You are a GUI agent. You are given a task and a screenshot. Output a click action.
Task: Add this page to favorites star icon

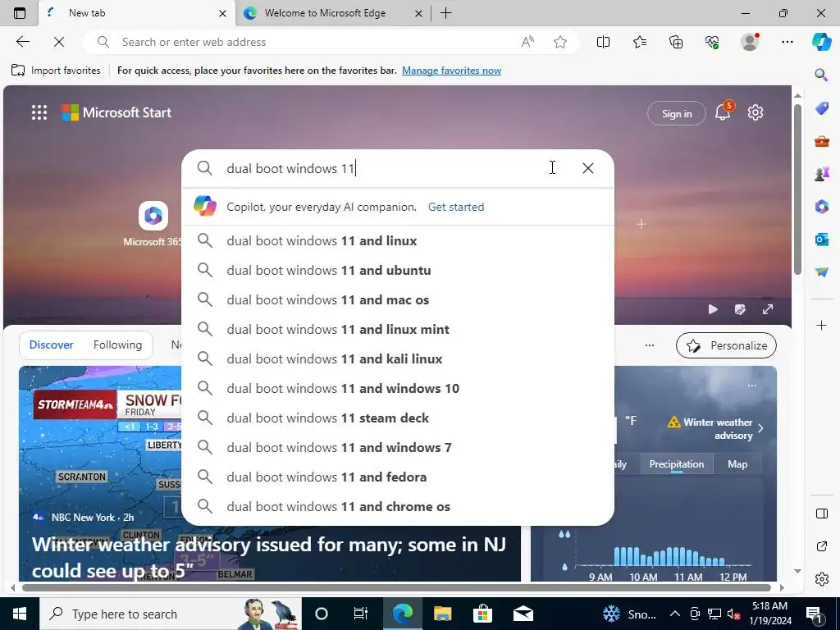point(560,42)
